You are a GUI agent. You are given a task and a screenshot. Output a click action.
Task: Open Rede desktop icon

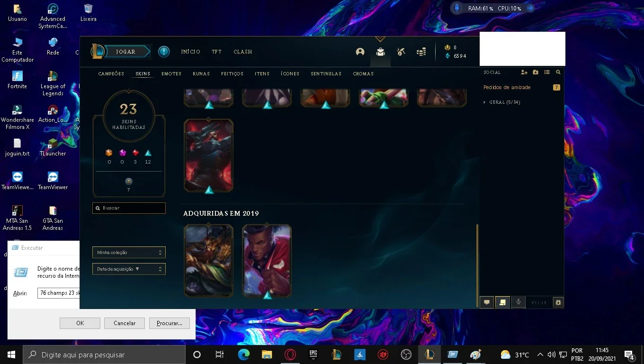(x=53, y=46)
